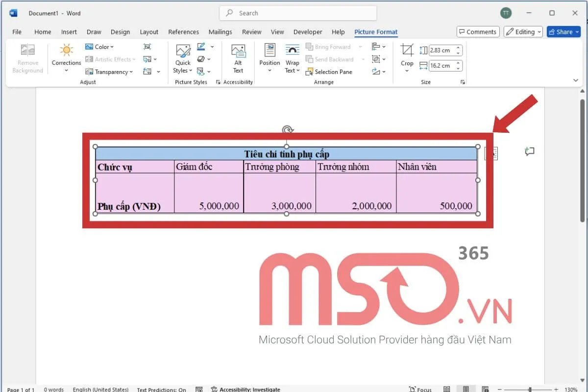Image resolution: width=588 pixels, height=392 pixels.
Task: Open the Comments panel
Action: 478,31
